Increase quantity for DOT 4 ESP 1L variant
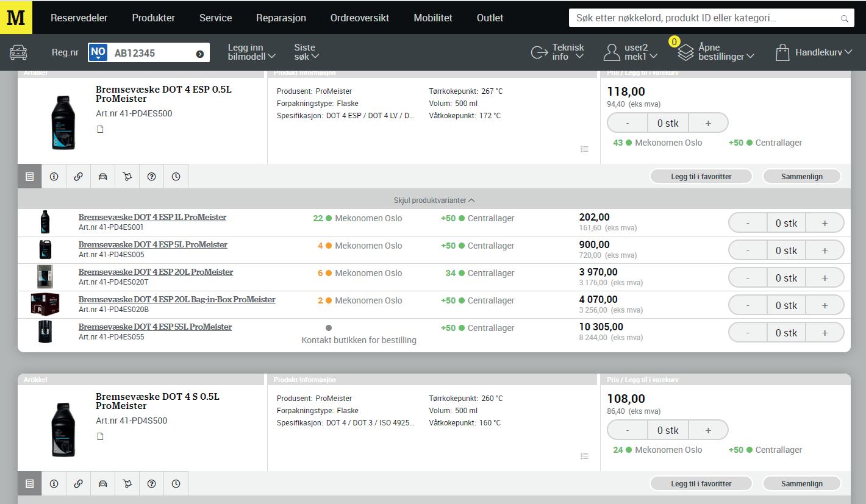Screen dimensions: 866x504 click(x=825, y=223)
